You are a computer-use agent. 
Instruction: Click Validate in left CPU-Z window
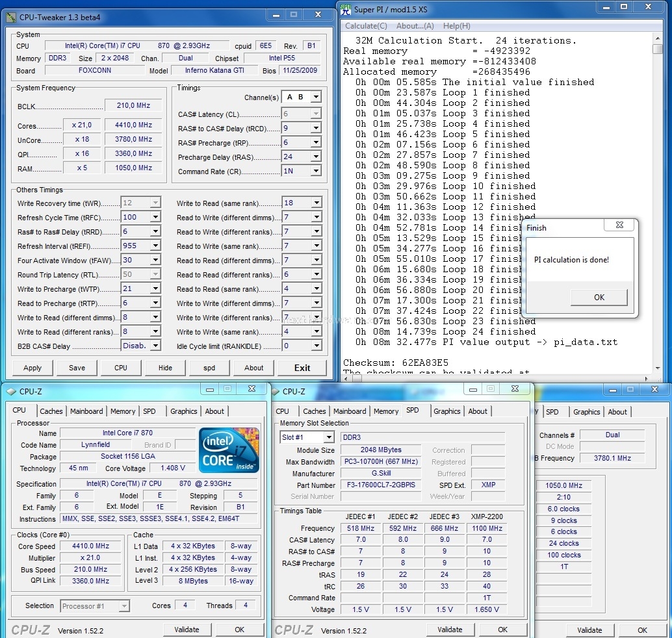(x=187, y=630)
